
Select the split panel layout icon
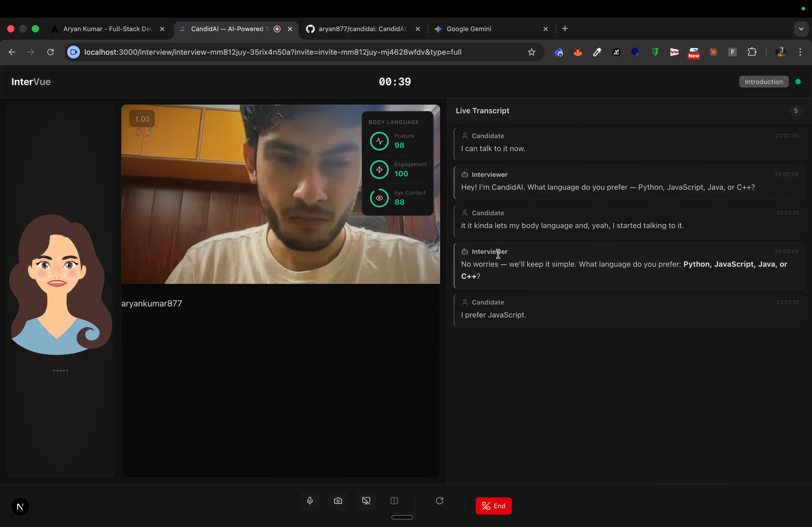pos(394,501)
